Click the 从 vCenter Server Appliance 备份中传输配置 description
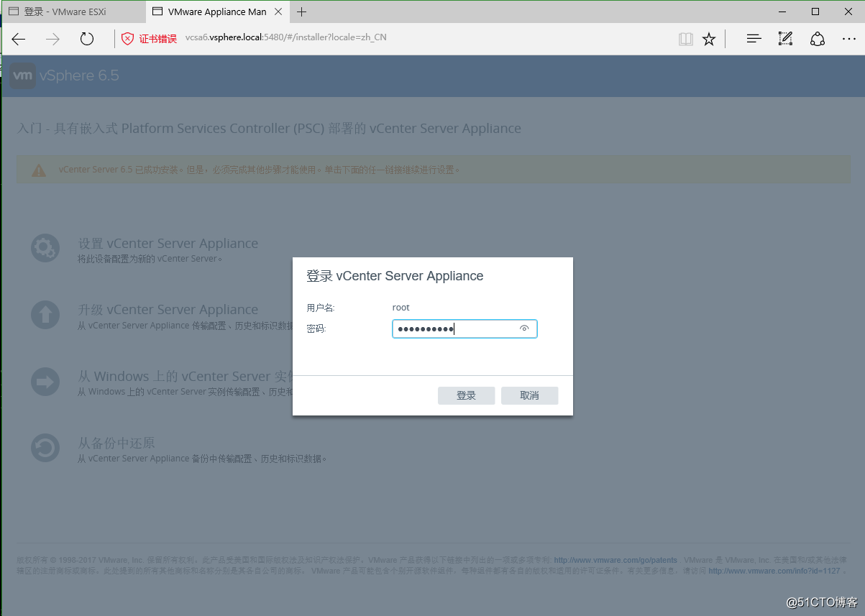 pyautogui.click(x=203, y=459)
